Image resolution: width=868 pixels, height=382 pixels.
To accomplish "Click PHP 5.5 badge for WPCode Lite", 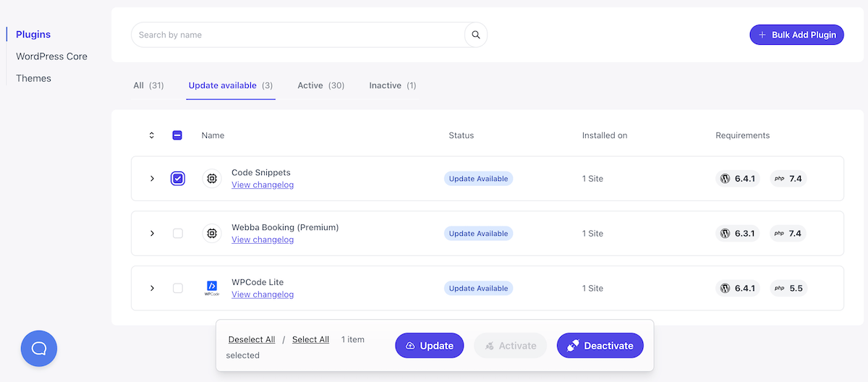I will [788, 288].
